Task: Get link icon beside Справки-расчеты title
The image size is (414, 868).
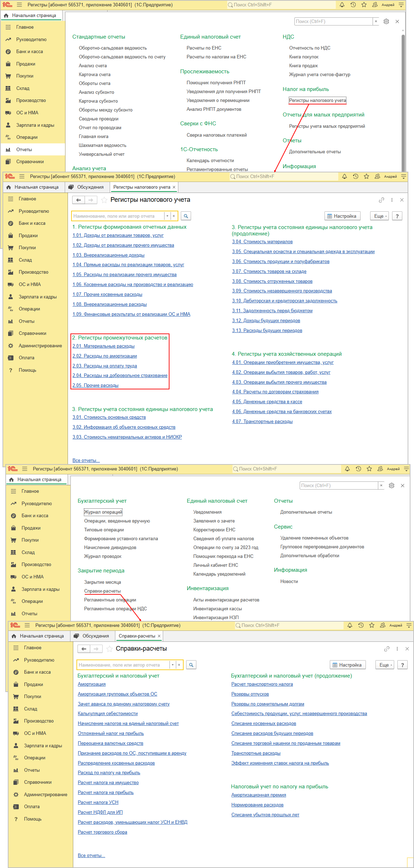Action: [387, 649]
